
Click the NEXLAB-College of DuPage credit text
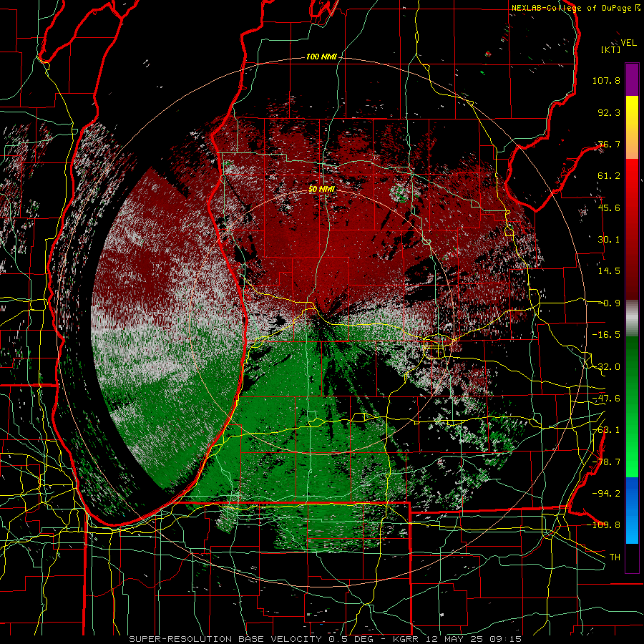tap(572, 8)
